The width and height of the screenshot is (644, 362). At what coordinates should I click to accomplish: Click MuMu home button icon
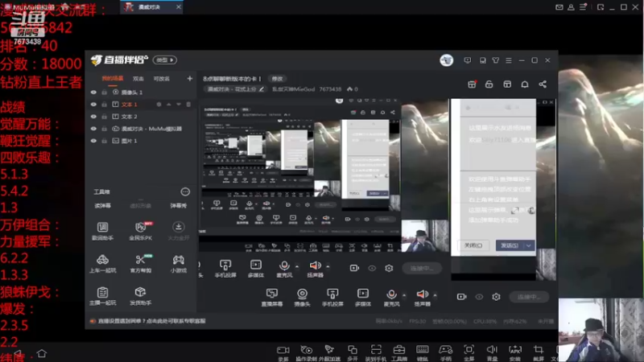[42, 353]
